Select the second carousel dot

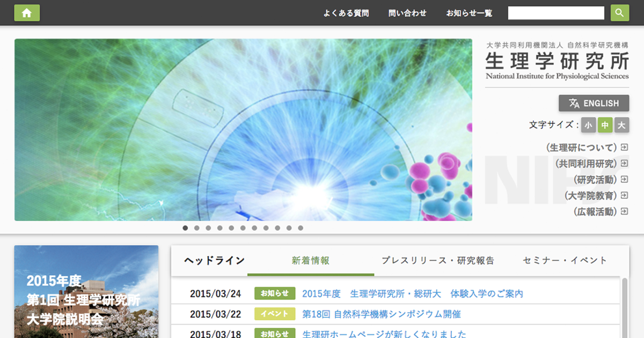click(197, 228)
